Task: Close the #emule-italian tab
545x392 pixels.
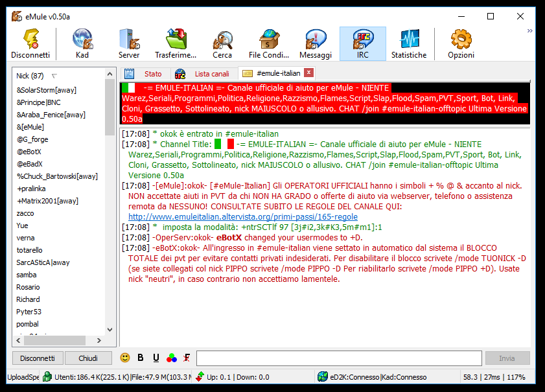Action: (308, 73)
